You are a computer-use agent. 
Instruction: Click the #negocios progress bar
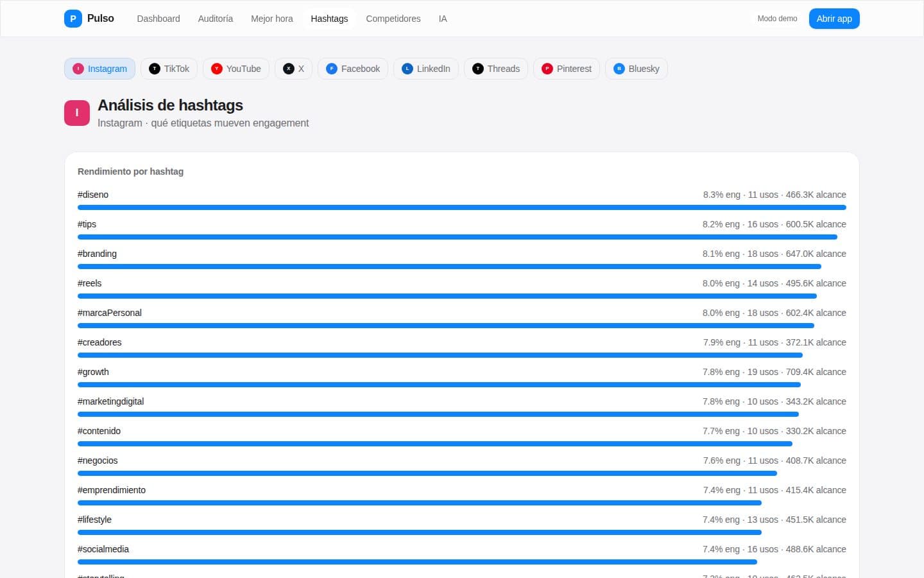[x=427, y=473]
